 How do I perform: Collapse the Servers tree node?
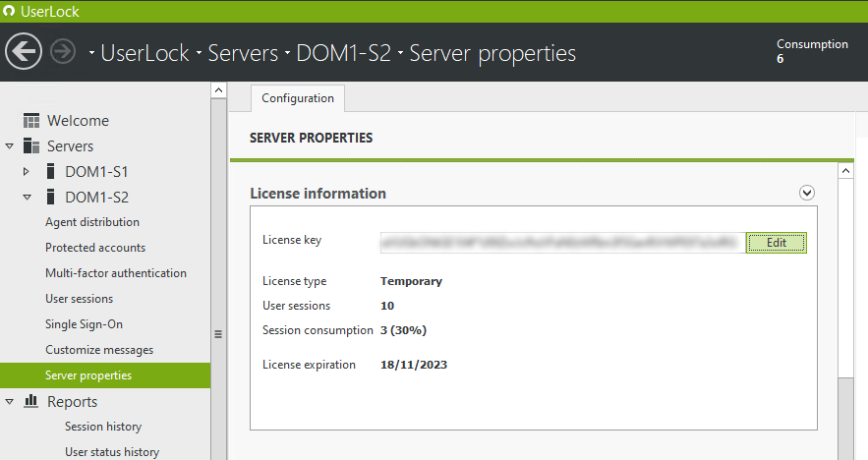click(x=10, y=146)
